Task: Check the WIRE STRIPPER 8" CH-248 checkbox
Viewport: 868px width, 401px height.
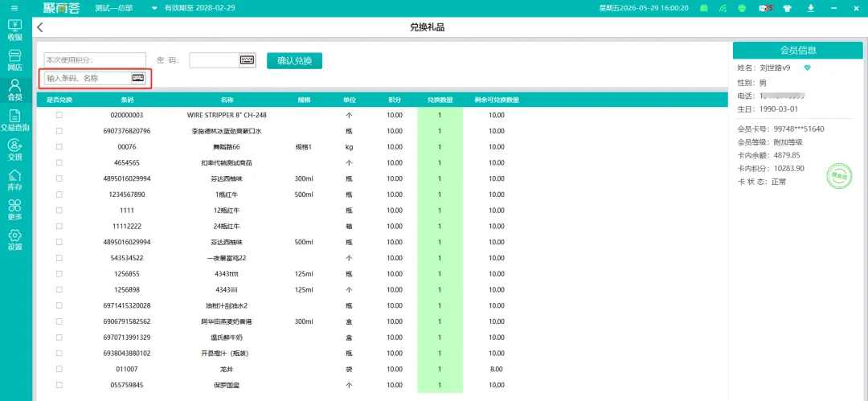Action: (59, 115)
